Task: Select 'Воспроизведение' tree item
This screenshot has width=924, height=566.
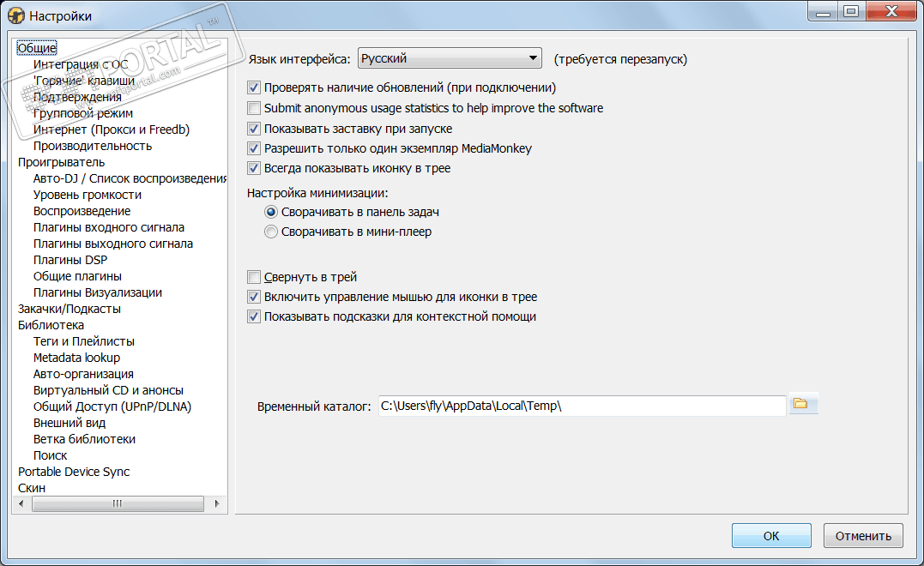Action: pos(82,211)
